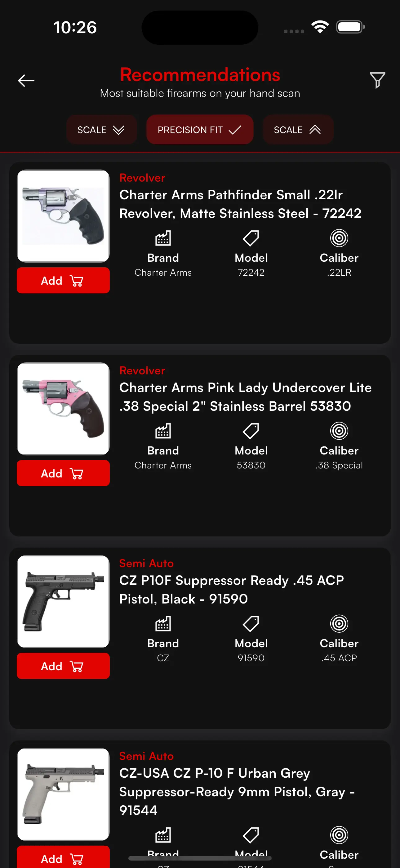Click Caliber target icon for CZ P10F
400x868 pixels.
pyautogui.click(x=339, y=623)
